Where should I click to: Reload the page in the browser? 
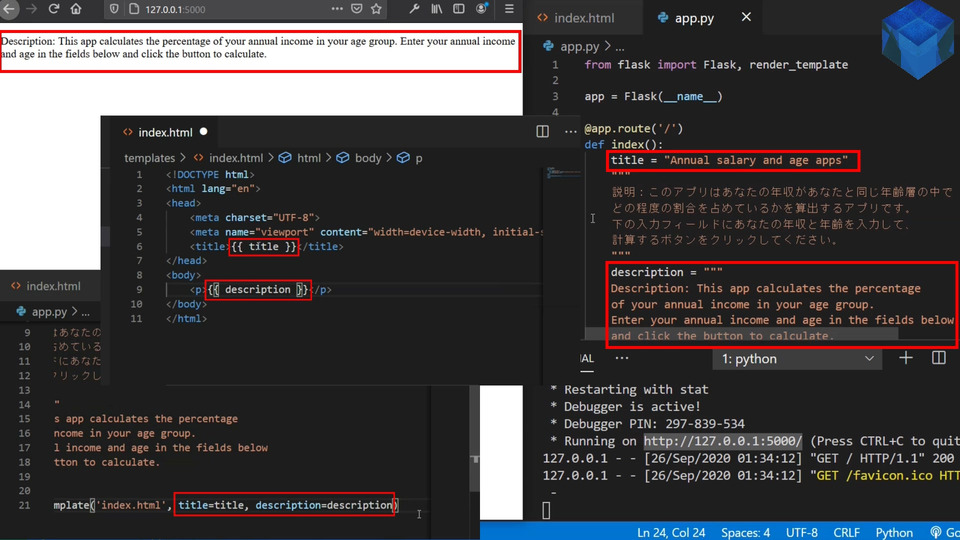pos(54,9)
